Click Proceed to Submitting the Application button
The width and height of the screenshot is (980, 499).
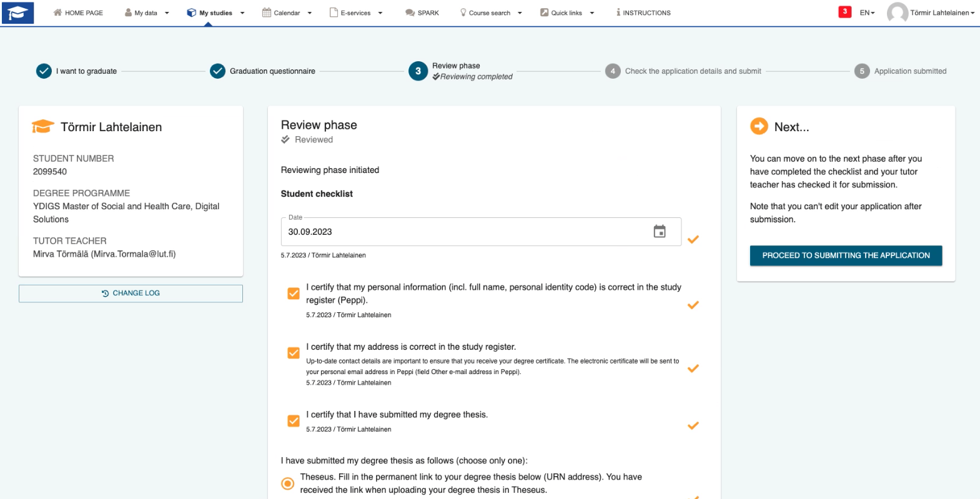[x=846, y=255]
